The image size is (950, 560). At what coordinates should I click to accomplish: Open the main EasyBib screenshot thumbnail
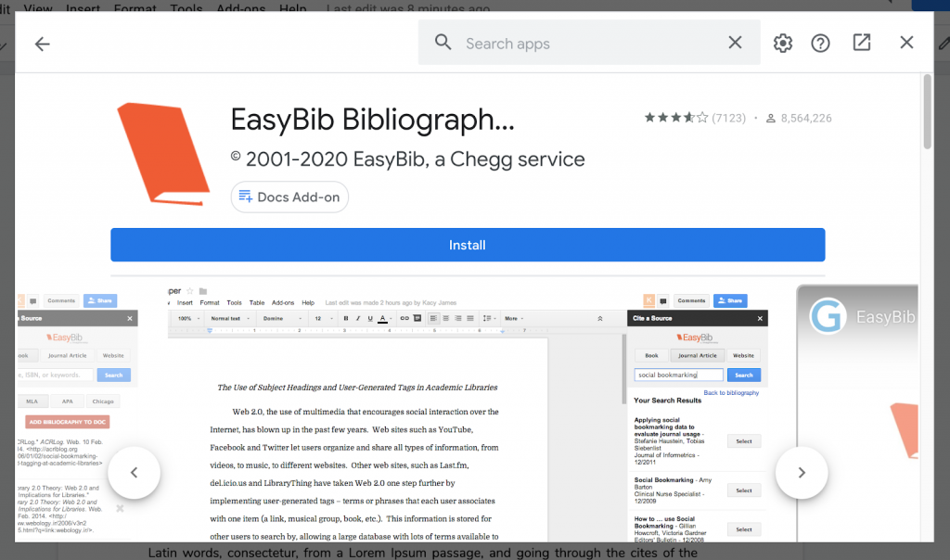468,413
